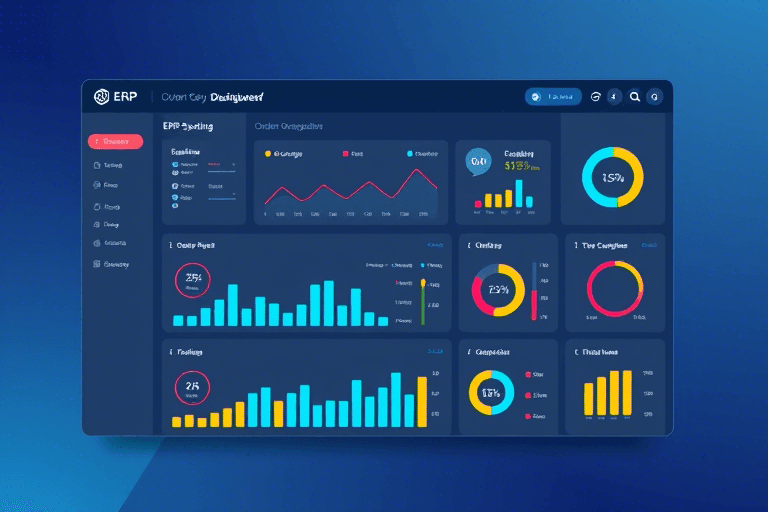Expand the blue link atop the cyan bar chart card
The image size is (768, 512).
point(435,244)
